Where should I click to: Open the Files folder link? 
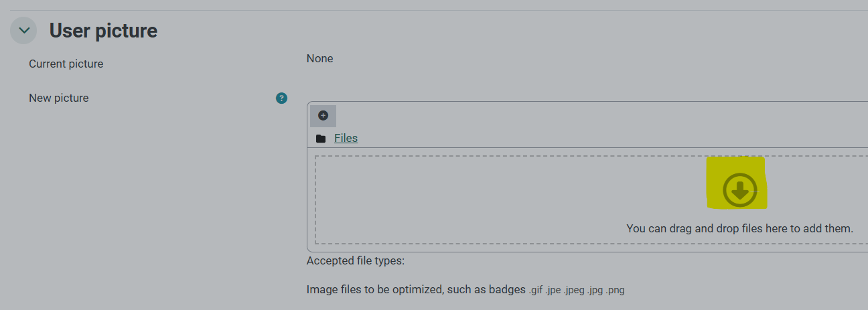click(x=346, y=138)
